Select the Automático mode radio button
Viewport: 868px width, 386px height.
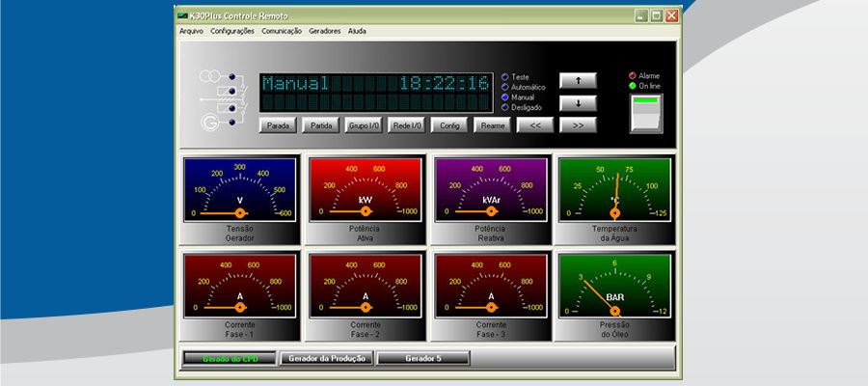pyautogui.click(x=505, y=87)
